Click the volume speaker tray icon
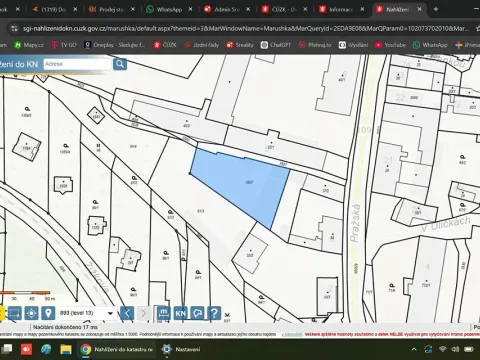 coord(455,349)
